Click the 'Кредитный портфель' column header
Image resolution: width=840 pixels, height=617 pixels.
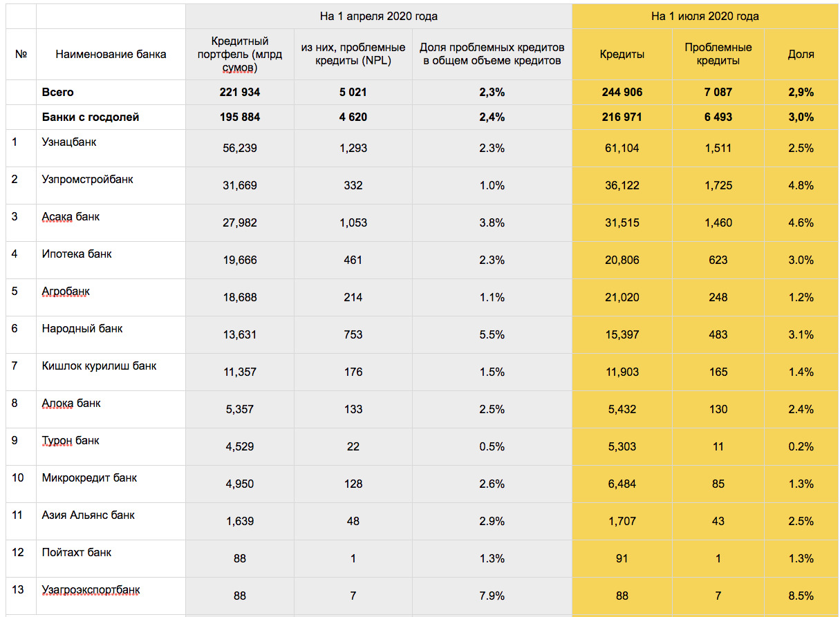click(239, 55)
